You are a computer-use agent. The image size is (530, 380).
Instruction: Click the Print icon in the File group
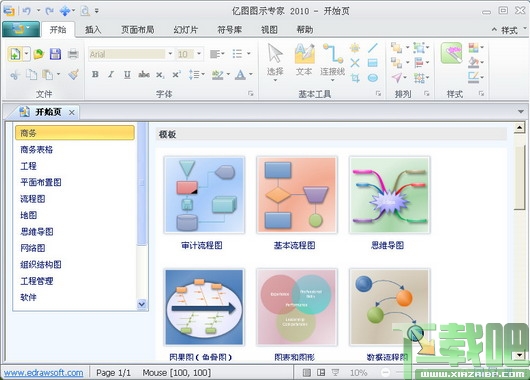(73, 54)
